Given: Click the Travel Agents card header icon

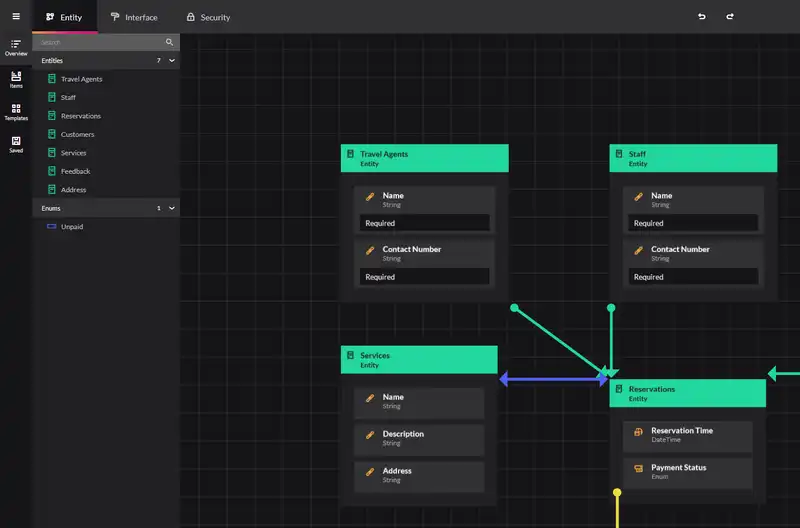Looking at the screenshot, I should pyautogui.click(x=351, y=154).
